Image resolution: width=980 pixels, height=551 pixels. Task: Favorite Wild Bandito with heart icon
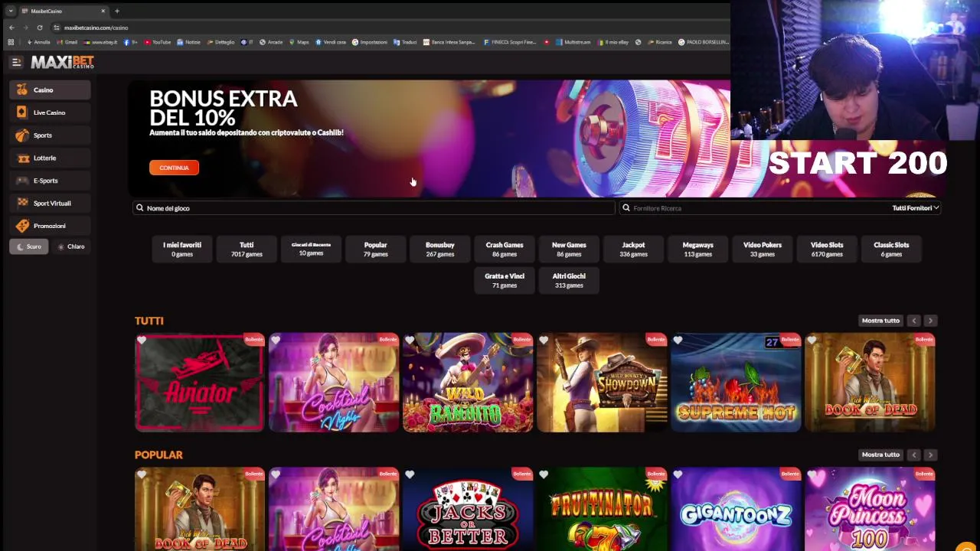click(x=410, y=341)
